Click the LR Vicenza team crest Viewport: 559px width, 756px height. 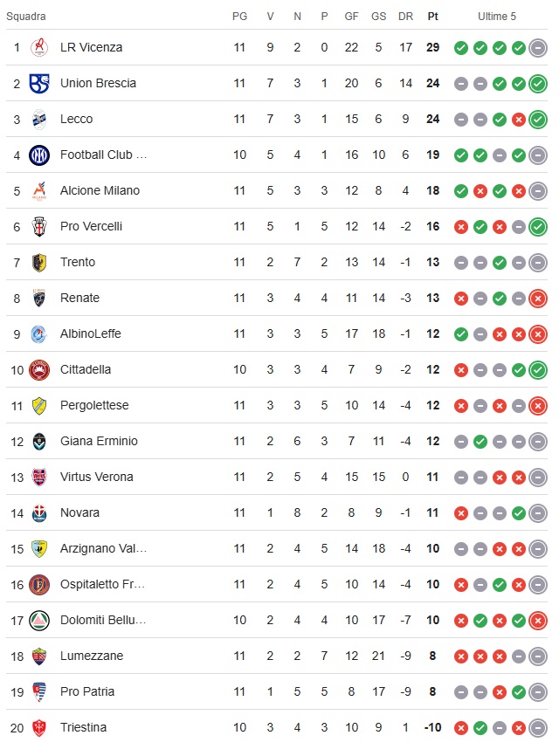tap(39, 47)
